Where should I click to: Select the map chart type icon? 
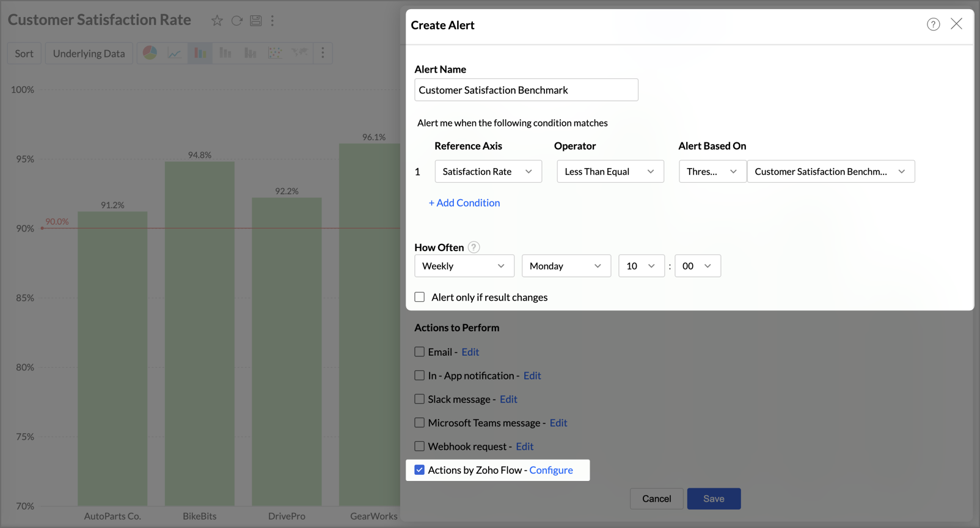(299, 53)
